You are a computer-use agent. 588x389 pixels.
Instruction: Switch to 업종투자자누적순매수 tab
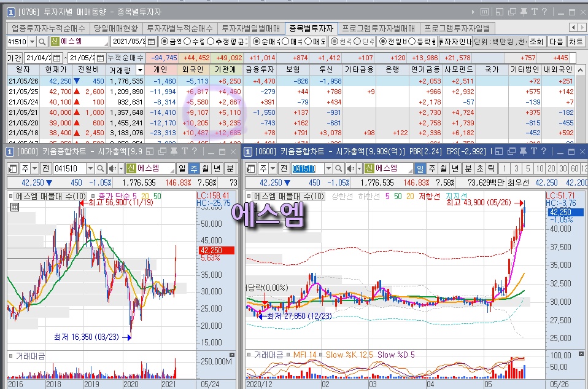48,28
